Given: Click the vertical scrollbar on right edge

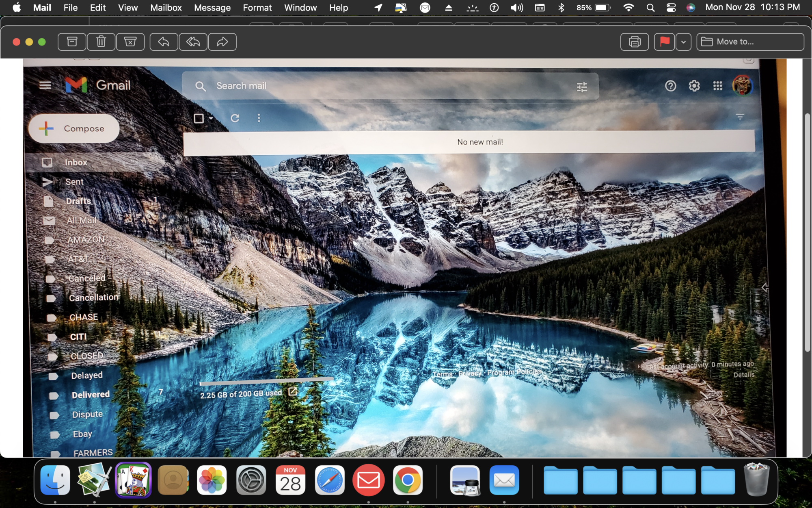Looking at the screenshot, I should click(x=808, y=232).
